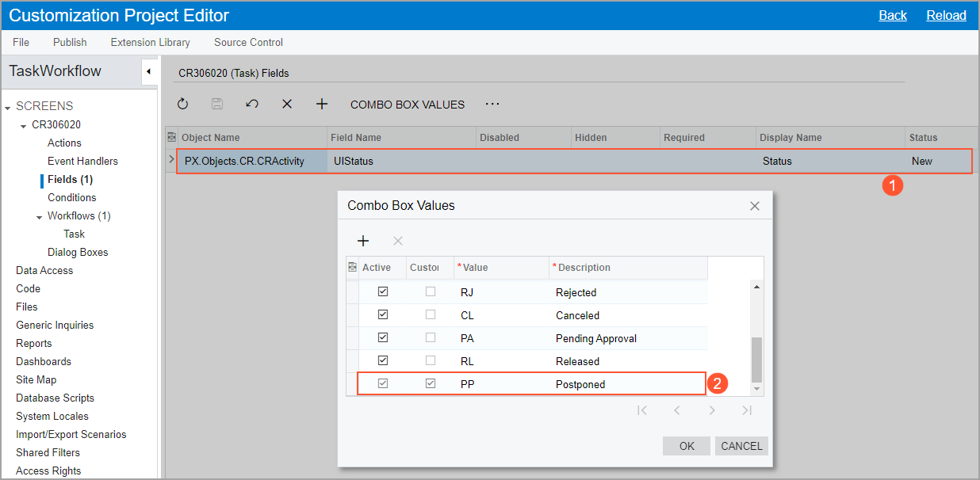980x480 pixels.
Task: Click the Reload link in header
Action: tap(946, 15)
